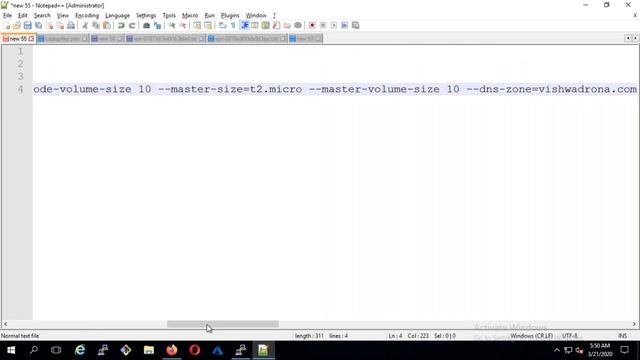Open the user-defined language dialog icon
The height and width of the screenshot is (360, 640).
(x=255, y=25)
